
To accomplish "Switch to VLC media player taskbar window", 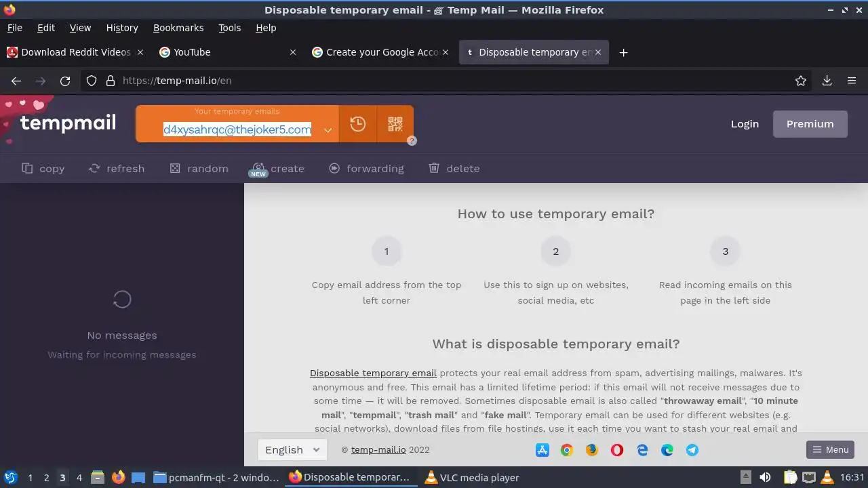I will pyautogui.click(x=471, y=477).
